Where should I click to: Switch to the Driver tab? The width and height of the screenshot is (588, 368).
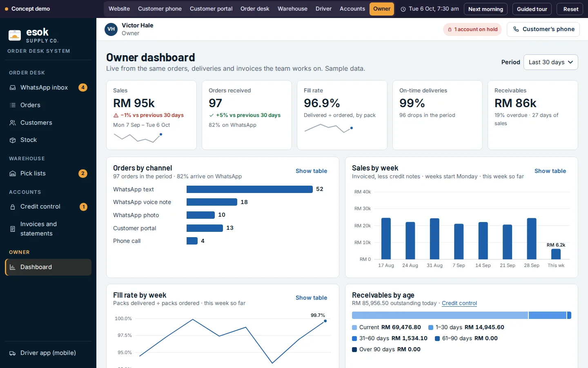(x=323, y=9)
